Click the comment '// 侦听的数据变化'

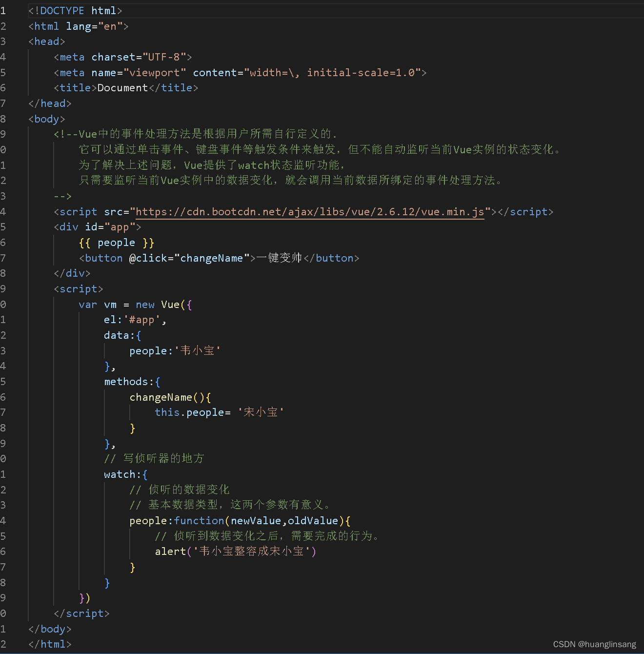(180, 490)
